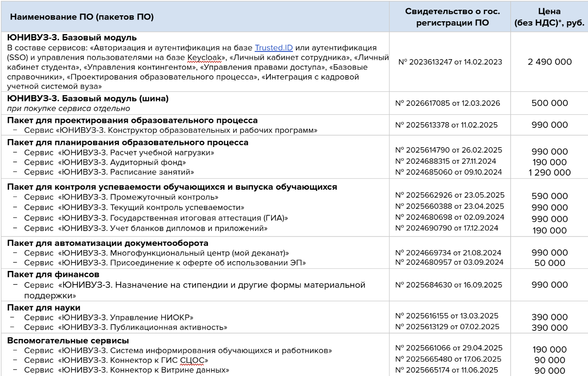Click "Конструктор образовательных и рабочих программ" service line
Image resolution: width=588 pixels, height=376 pixels.
[x=170, y=130]
